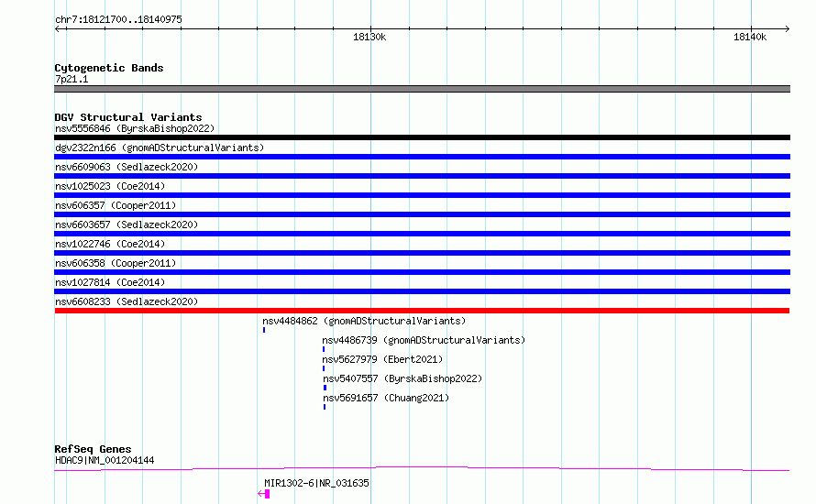Open nsv606357 (Cooper2011) label

(x=116, y=205)
